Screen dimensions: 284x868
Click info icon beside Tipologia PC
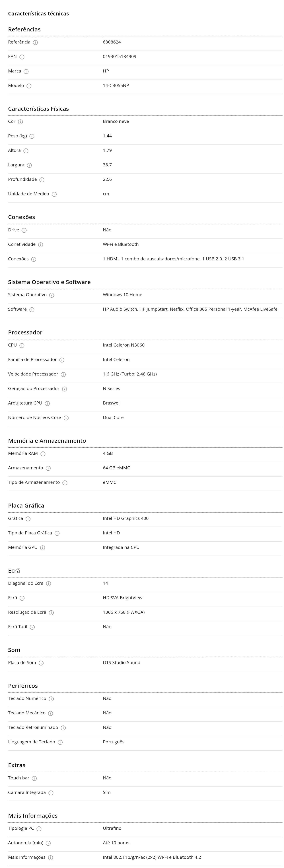(x=39, y=829)
